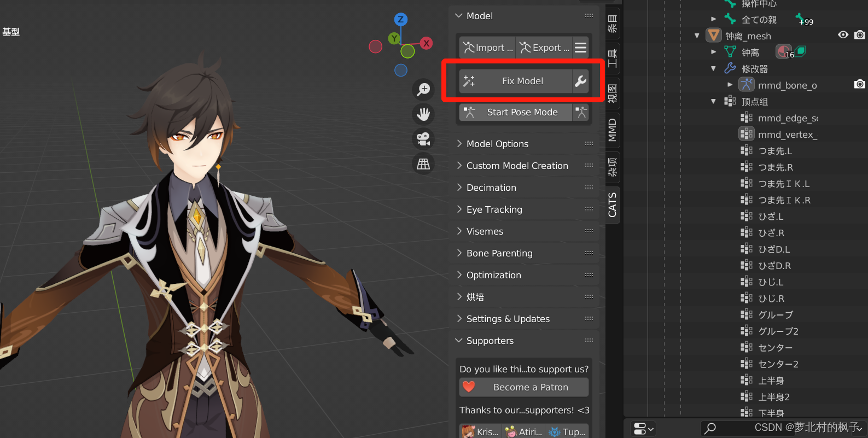
Task: Click the pose icon right of Start Pose Mode
Action: tap(581, 113)
